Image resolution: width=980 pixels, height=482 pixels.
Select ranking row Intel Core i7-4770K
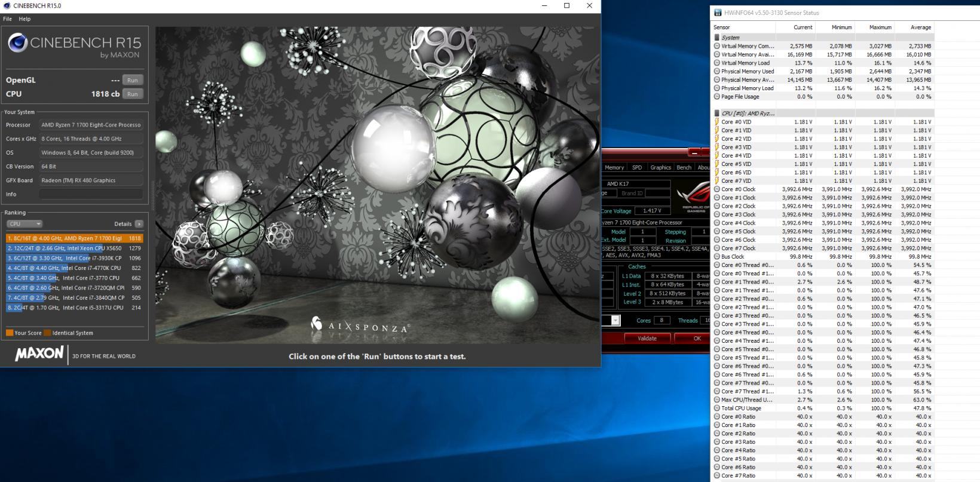pos(75,268)
